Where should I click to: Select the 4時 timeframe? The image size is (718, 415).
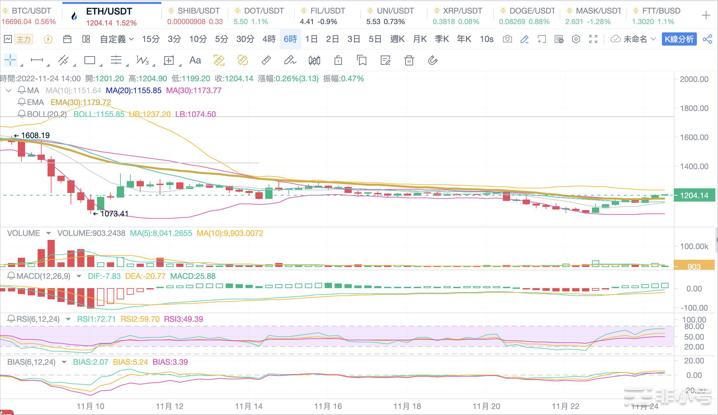(x=269, y=39)
